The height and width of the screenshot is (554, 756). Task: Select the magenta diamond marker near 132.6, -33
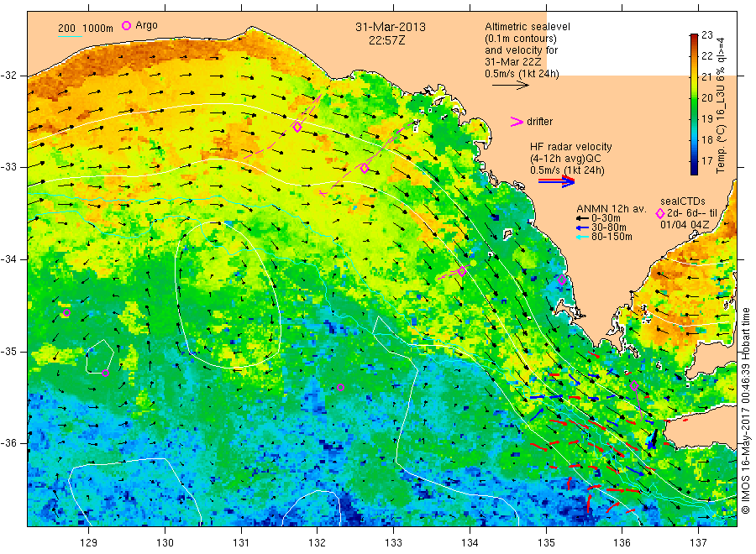point(365,168)
